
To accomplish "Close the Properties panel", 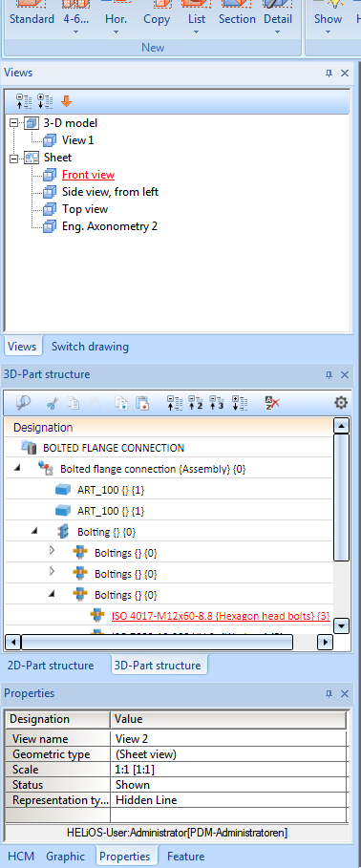I will pos(345,693).
